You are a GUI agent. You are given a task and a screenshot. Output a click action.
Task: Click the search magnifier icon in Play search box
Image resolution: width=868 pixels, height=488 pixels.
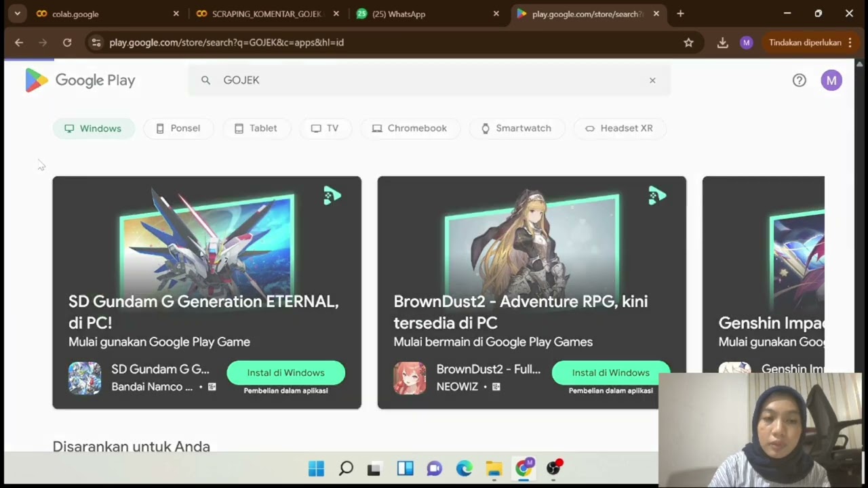(x=205, y=80)
